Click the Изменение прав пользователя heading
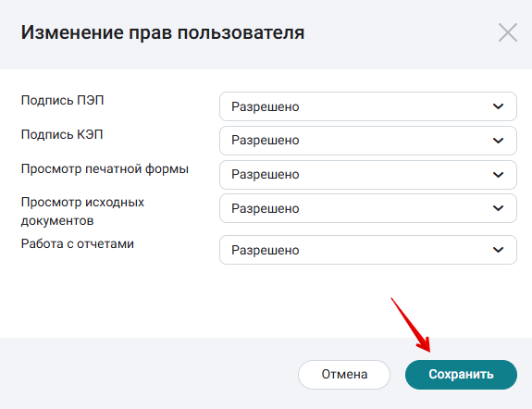Screen dimensions: 532x409 click(x=163, y=32)
